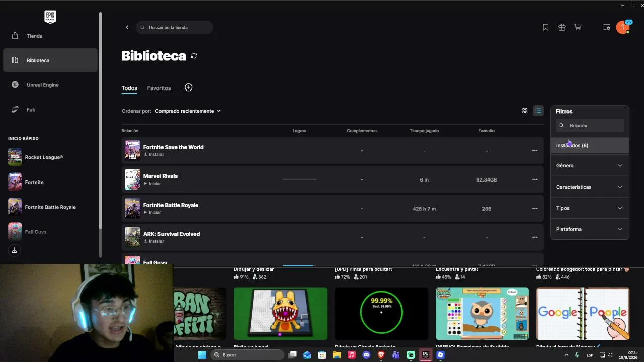Viewport: 644px width, 362px height.
Task: Launch Fortnite Battle Royale with Iniciar
Action: coord(152,212)
